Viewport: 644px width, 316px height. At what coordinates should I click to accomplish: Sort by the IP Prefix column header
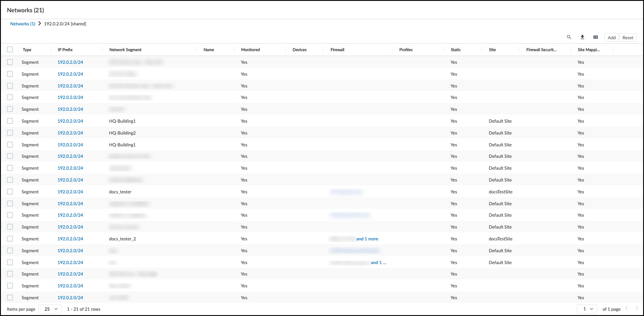65,50
